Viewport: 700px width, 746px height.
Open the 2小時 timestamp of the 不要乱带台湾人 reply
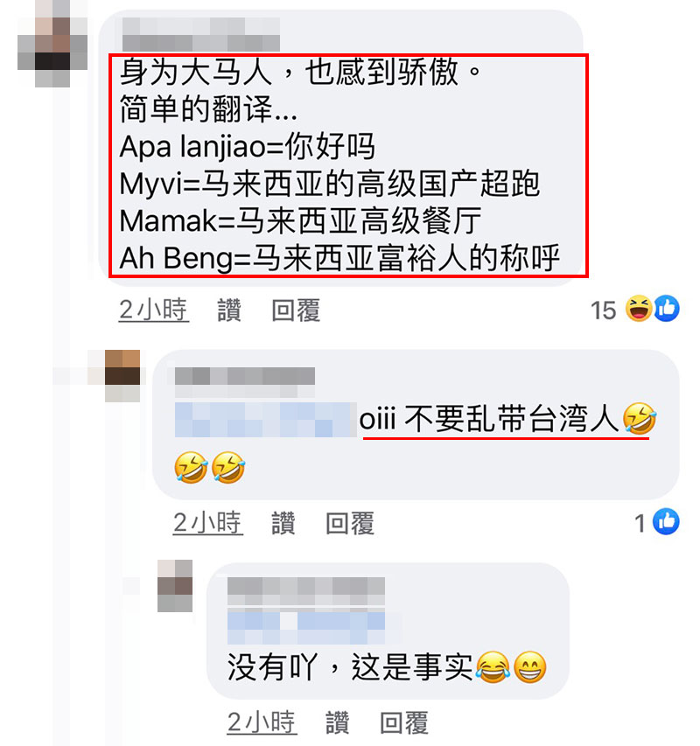click(208, 523)
